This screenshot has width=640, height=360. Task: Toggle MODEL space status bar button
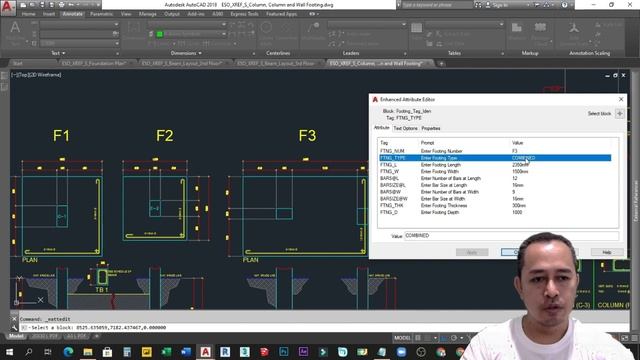click(x=402, y=338)
